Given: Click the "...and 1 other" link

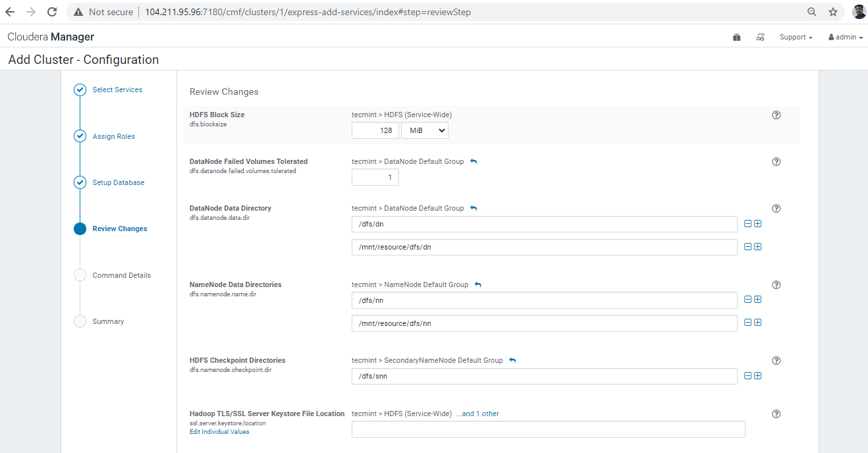Looking at the screenshot, I should tap(477, 413).
